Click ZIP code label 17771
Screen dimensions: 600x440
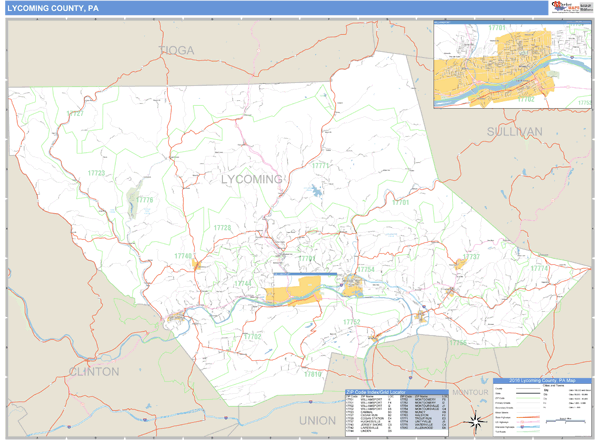point(320,165)
